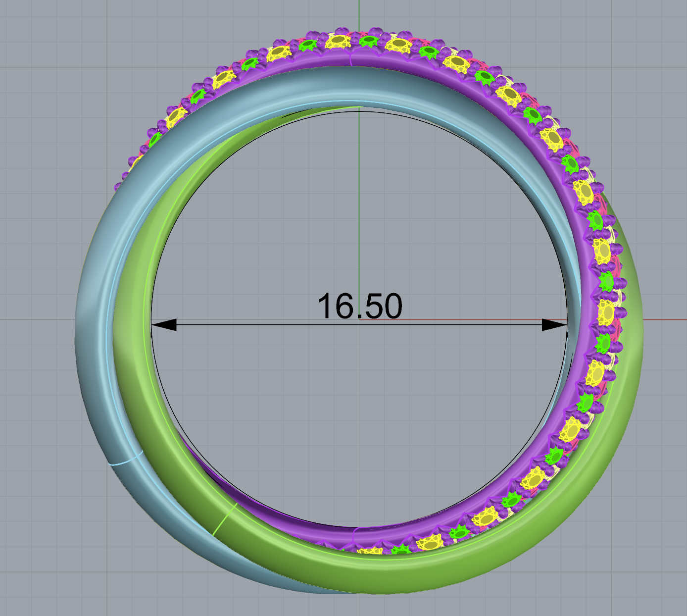Pick the seam line on the blue band
The width and height of the screenshot is (687, 616).
(125, 458)
